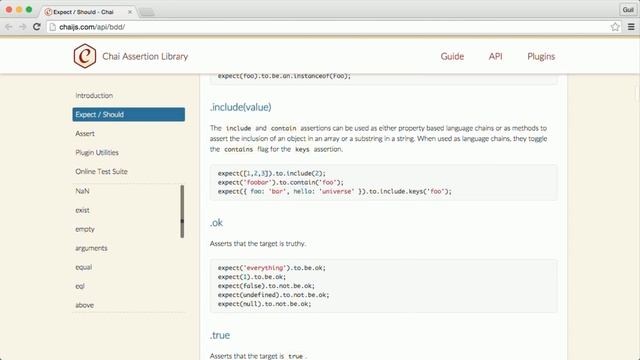The image size is (640, 360).
Task: Click the Chai Assertion Library title
Action: pos(145,56)
